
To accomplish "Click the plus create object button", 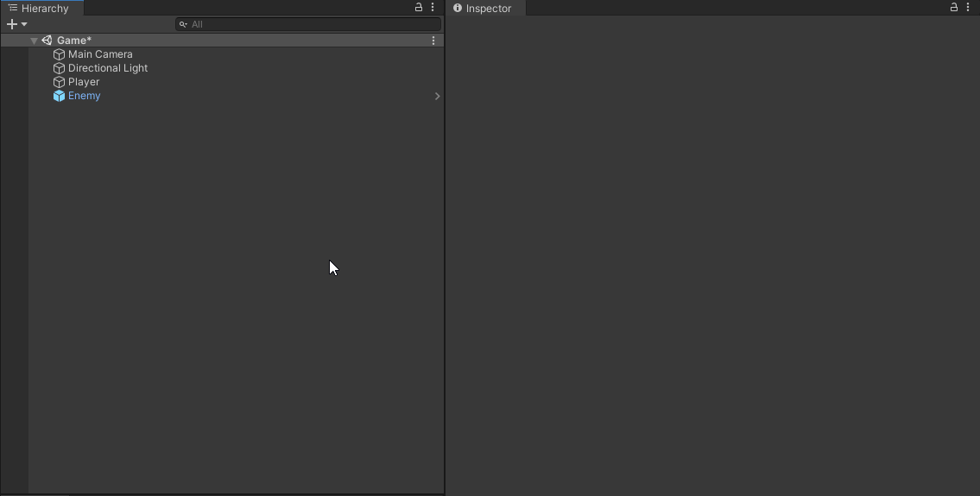I will (12, 24).
